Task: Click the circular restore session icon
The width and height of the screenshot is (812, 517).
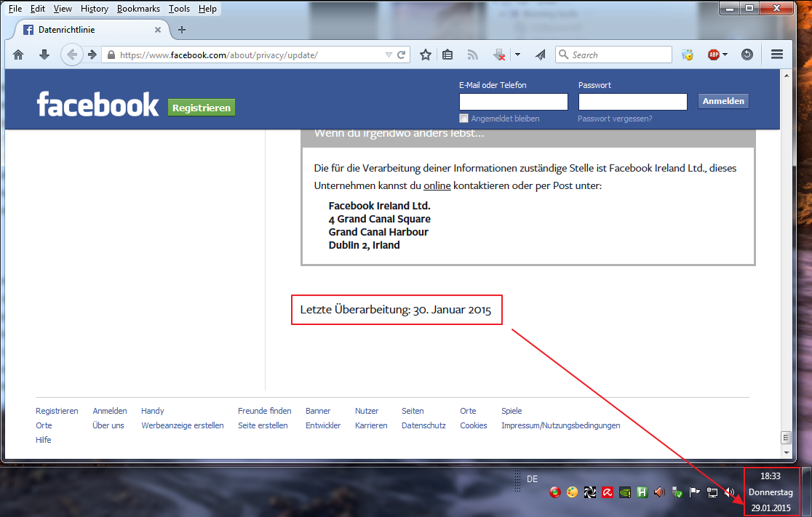Action: 747,55
